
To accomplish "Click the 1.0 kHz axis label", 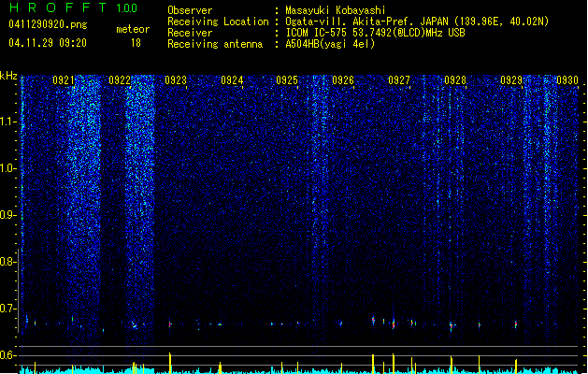I will point(7,168).
